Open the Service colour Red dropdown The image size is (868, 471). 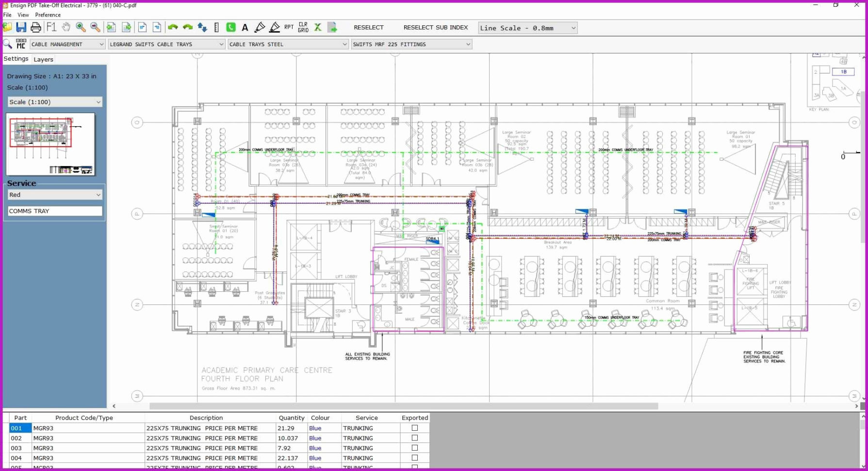pos(55,195)
